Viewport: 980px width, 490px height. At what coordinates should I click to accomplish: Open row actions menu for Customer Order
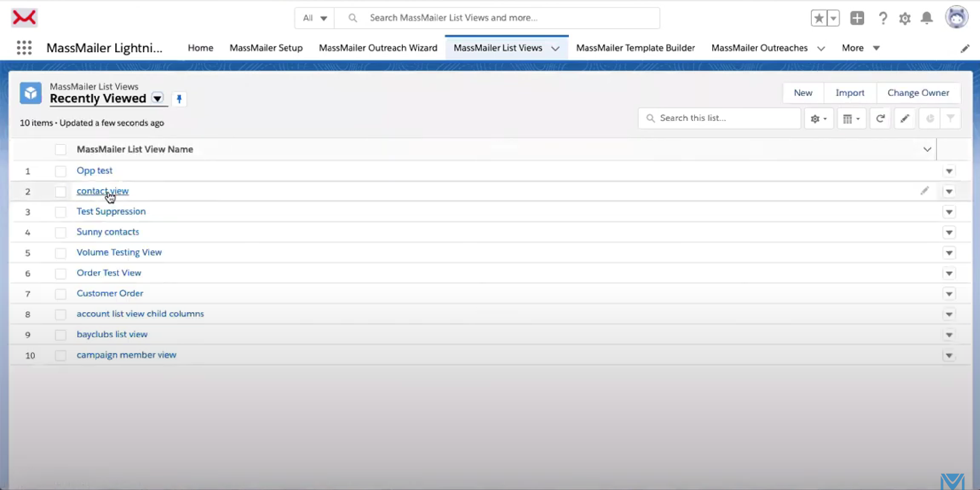pyautogui.click(x=949, y=294)
